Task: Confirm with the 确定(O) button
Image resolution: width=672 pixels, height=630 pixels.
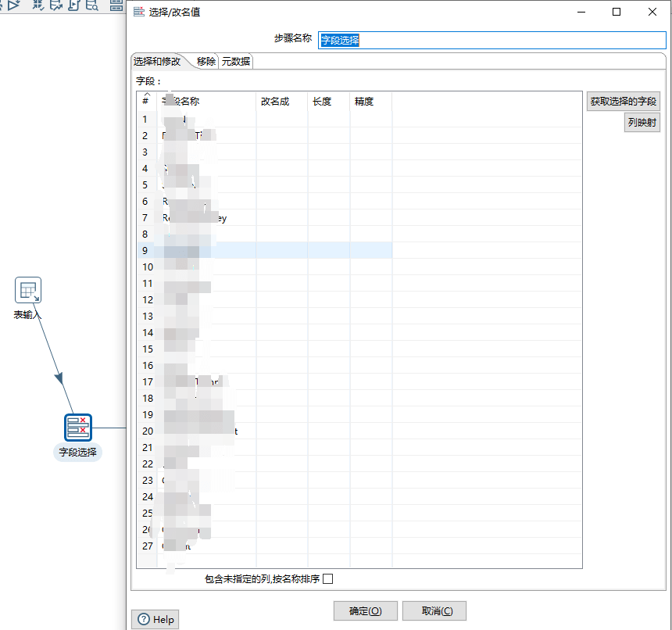Action: click(365, 611)
